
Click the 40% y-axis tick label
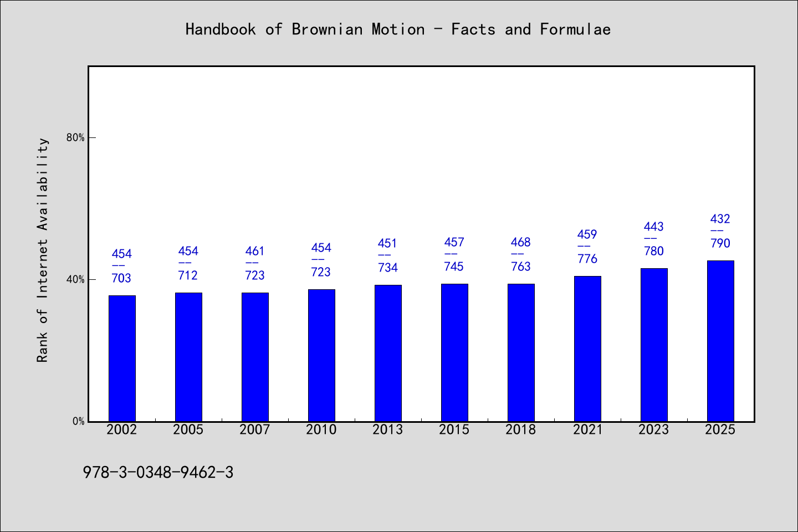[75, 279]
